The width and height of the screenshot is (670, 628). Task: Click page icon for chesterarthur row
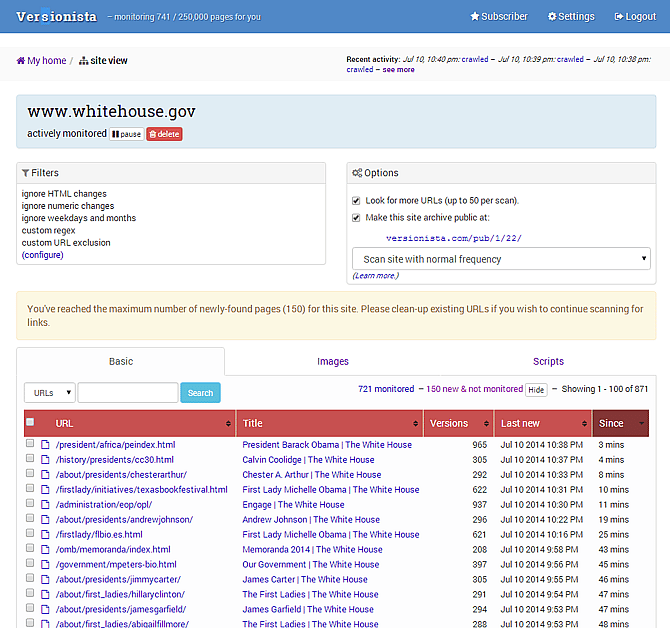[45, 475]
